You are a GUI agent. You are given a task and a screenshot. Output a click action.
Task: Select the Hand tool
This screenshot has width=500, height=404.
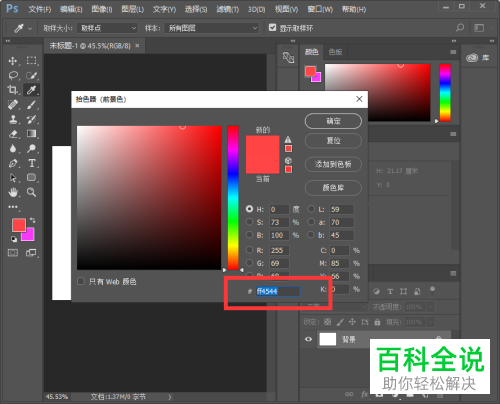(x=13, y=192)
